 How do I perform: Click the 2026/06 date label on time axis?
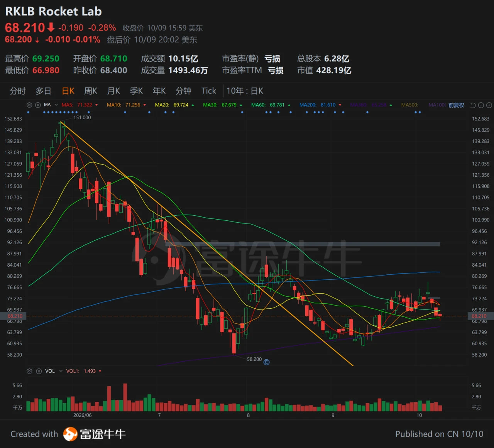[83, 415]
